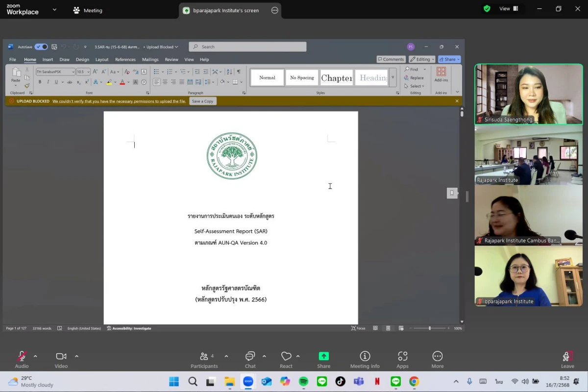Select the bparajapark Institute's screen tab
This screenshot has width=588, height=392.
tap(225, 10)
